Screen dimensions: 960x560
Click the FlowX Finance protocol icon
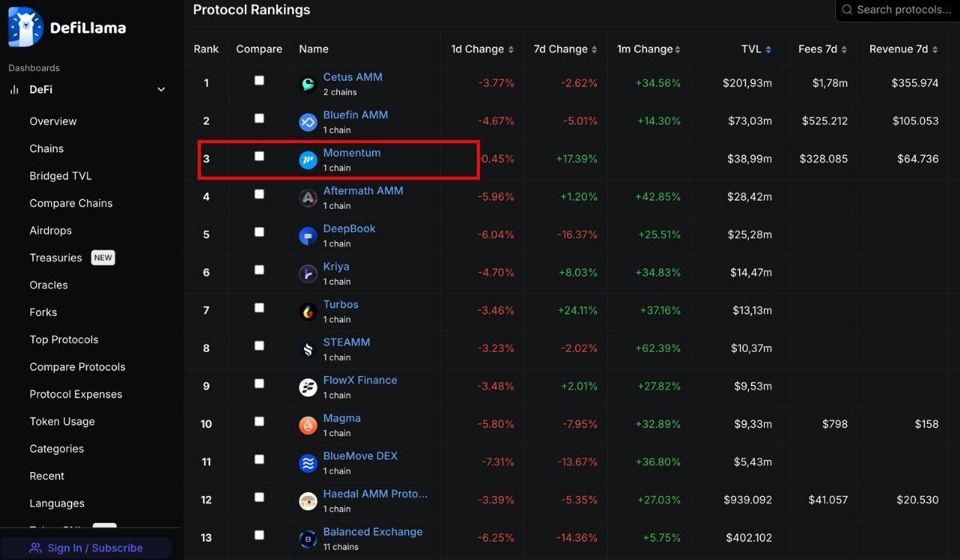[x=308, y=387]
